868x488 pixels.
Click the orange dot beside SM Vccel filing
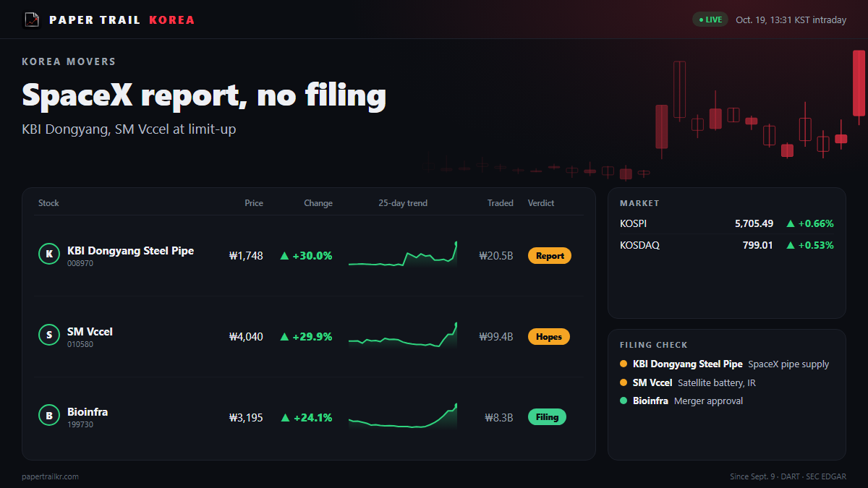click(x=624, y=382)
